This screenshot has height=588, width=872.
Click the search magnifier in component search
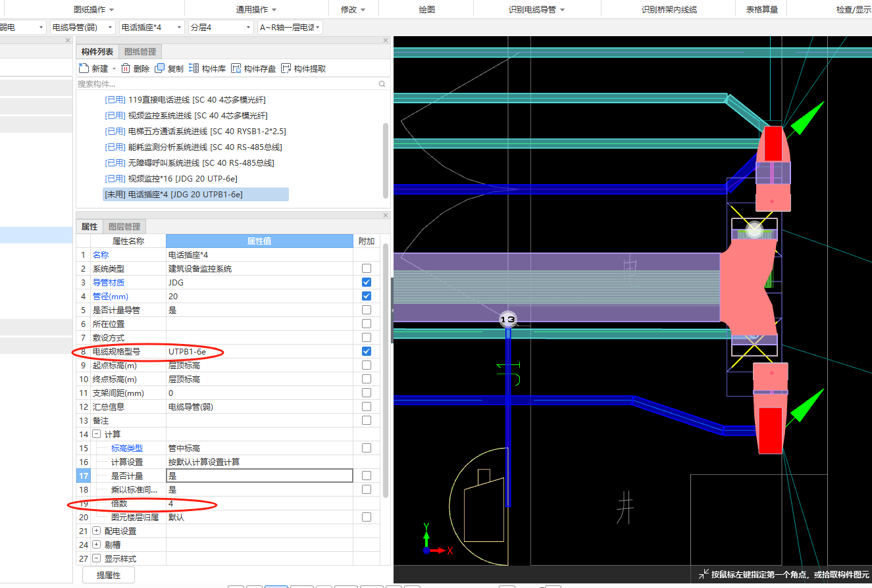(x=382, y=84)
